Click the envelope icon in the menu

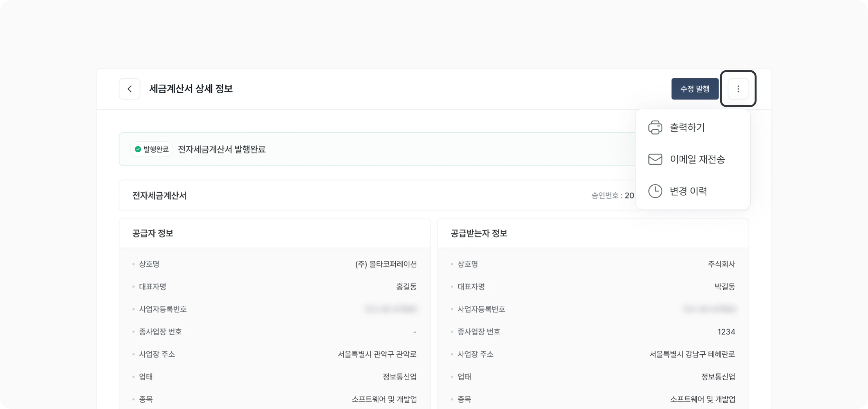point(655,159)
